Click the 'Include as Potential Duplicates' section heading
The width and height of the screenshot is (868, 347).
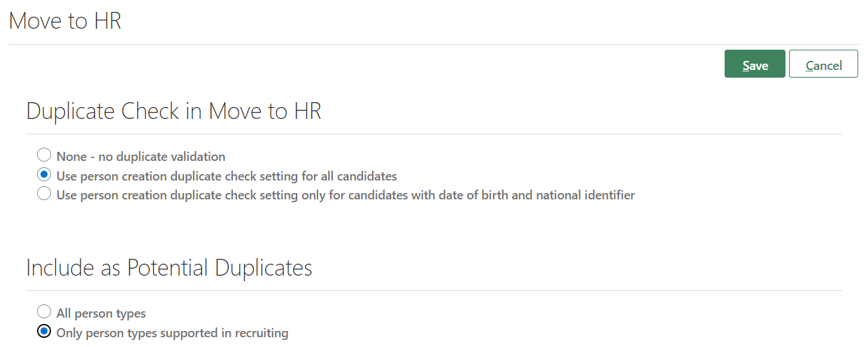point(169,268)
